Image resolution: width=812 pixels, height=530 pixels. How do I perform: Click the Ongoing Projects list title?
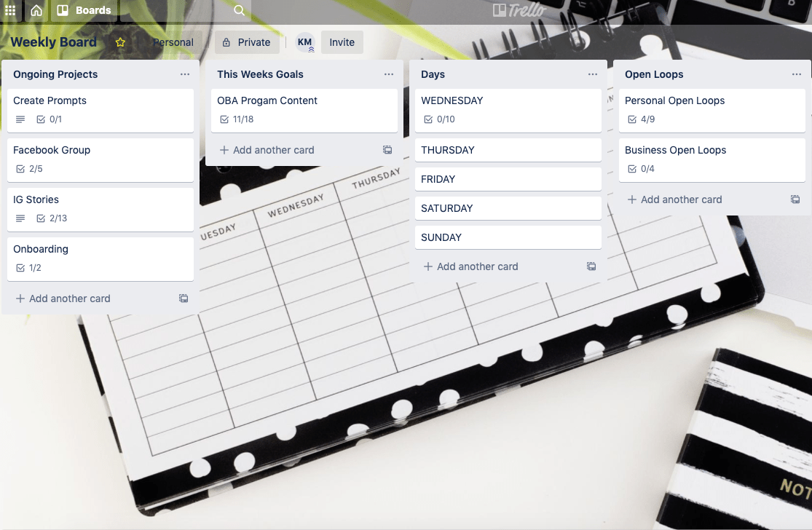point(55,74)
